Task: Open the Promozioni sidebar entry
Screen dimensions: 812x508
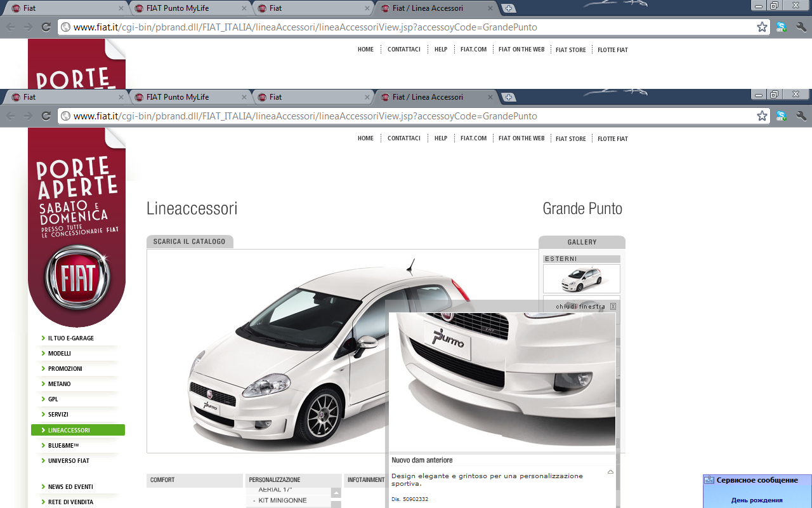Action: 65,369
